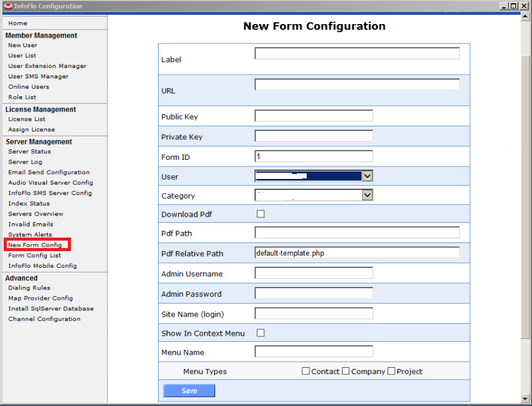Check the Project menu type checkbox
Screen dimensions: 532x406
(391, 371)
